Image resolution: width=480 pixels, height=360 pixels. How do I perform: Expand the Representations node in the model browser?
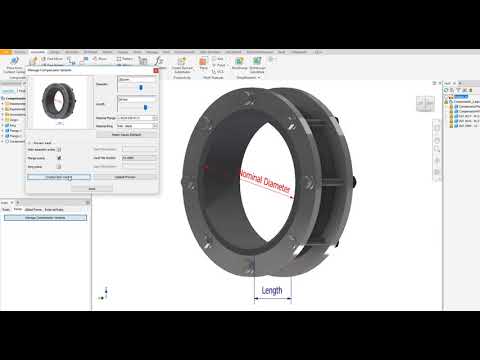pos(2,109)
